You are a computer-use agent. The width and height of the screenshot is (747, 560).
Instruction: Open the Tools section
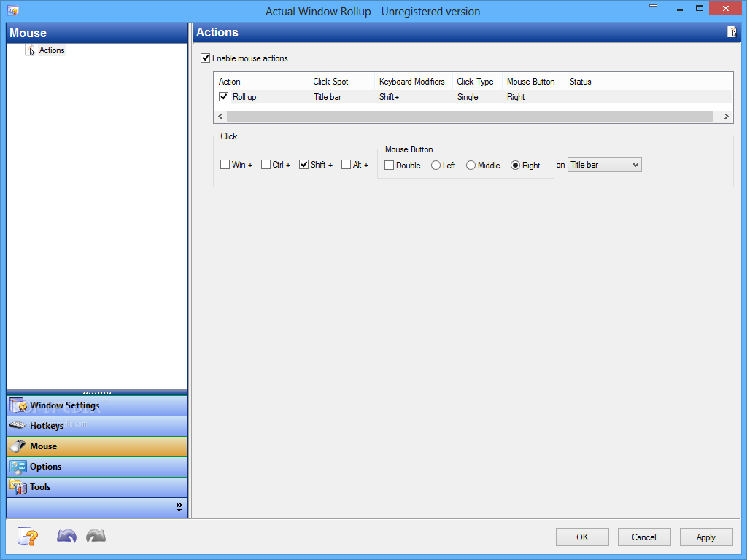point(97,487)
